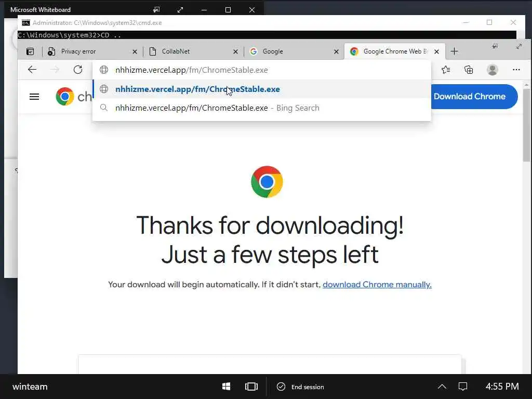Click the address bar URL field
This screenshot has height=399, width=532.
tap(261, 70)
